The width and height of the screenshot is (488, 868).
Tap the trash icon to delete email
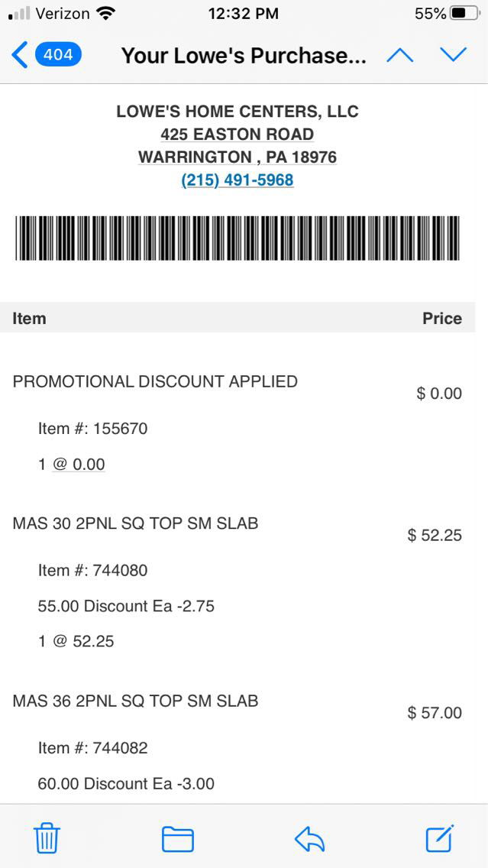[47, 838]
